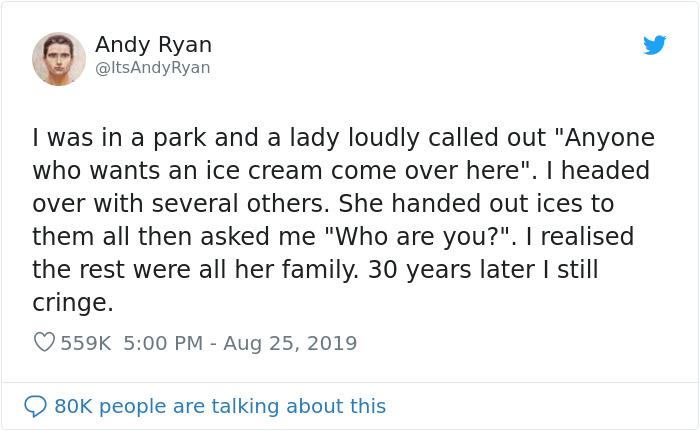Like the tweet with the heart icon
Screen dimensions: 700x431
pyautogui.click(x=44, y=343)
